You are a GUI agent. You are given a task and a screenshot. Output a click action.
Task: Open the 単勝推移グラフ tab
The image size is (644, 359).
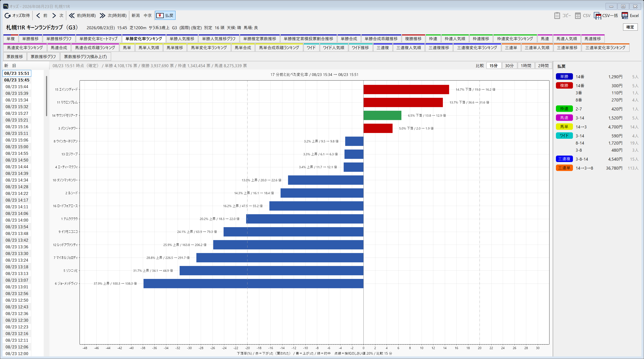coord(59,38)
